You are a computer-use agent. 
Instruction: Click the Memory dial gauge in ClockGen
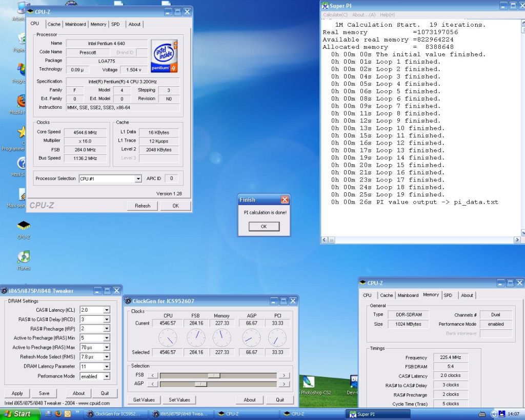(x=222, y=337)
